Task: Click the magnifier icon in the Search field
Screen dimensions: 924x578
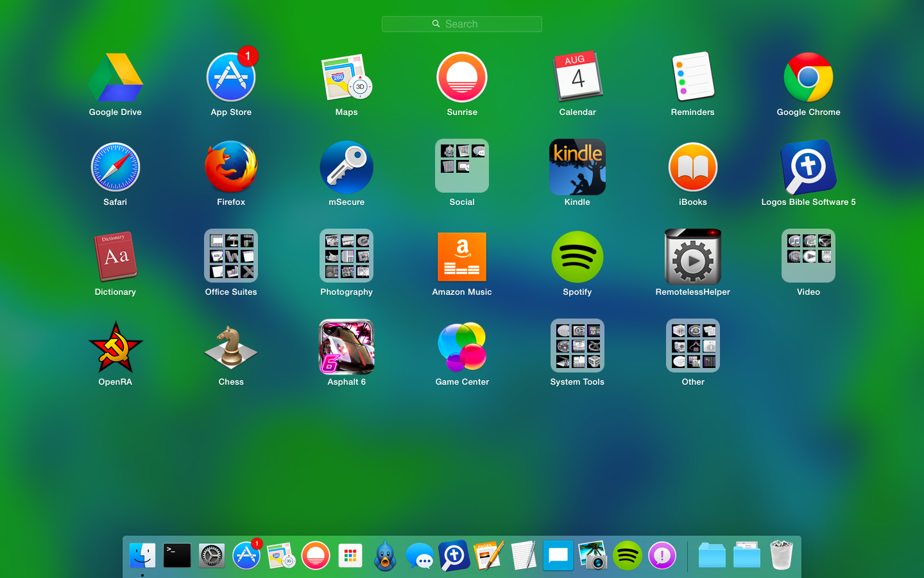Action: 436,24
